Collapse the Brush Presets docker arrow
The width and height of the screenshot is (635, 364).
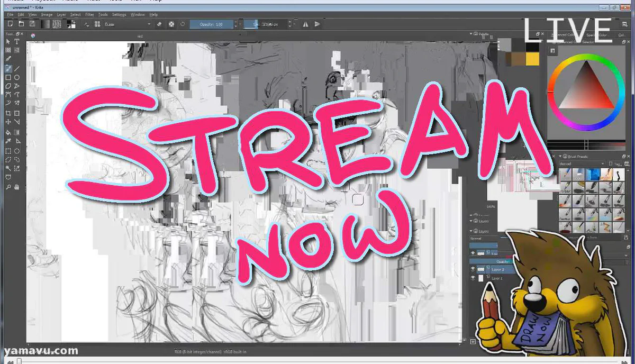pyautogui.click(x=561, y=157)
